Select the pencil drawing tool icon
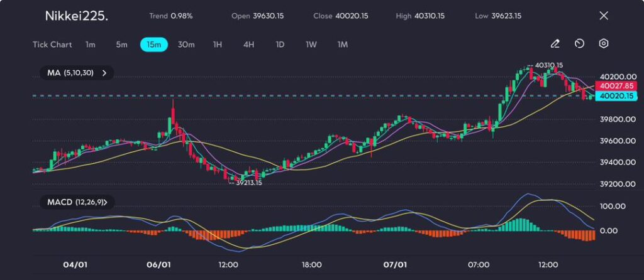 tap(555, 44)
